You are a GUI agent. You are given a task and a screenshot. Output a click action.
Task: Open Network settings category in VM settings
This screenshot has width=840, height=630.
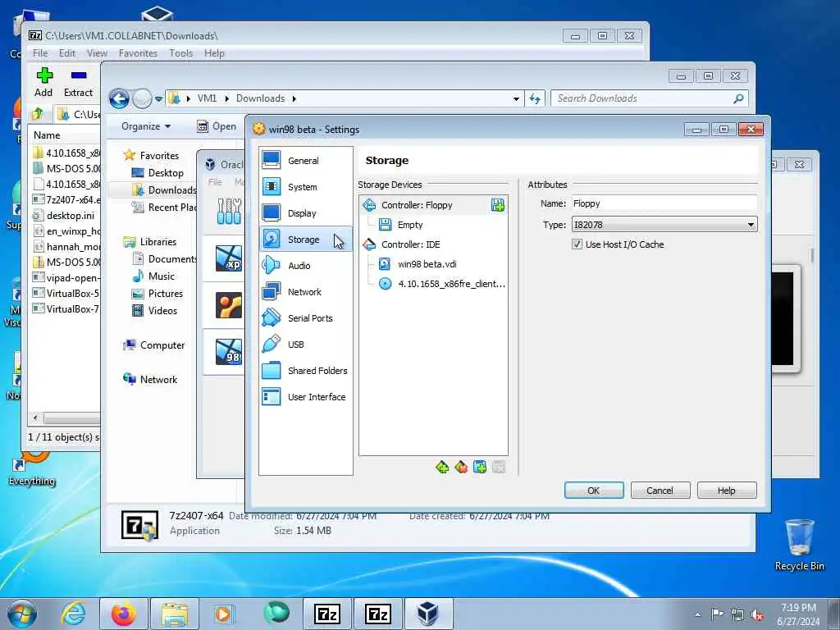pyautogui.click(x=305, y=292)
